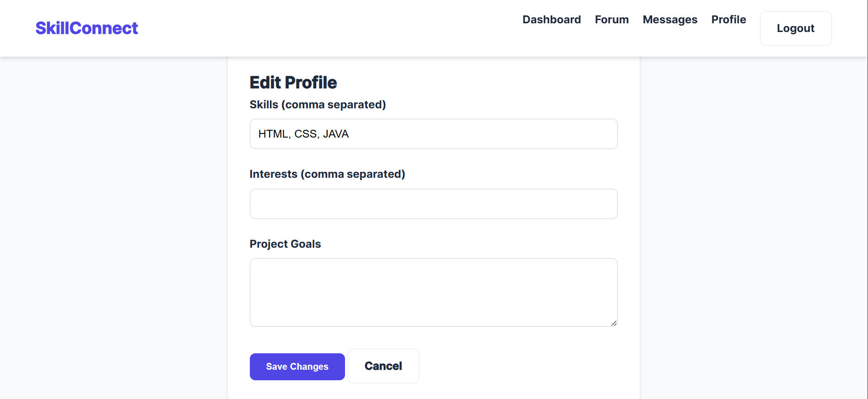
Task: Click into the empty Interests field
Action: [433, 204]
